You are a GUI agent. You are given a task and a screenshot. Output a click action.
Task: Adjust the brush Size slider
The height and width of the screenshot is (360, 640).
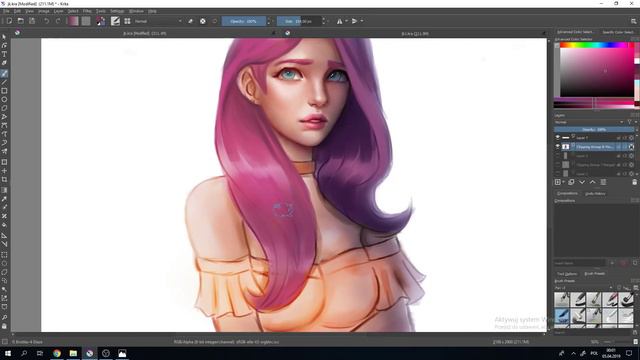pyautogui.click(x=299, y=21)
